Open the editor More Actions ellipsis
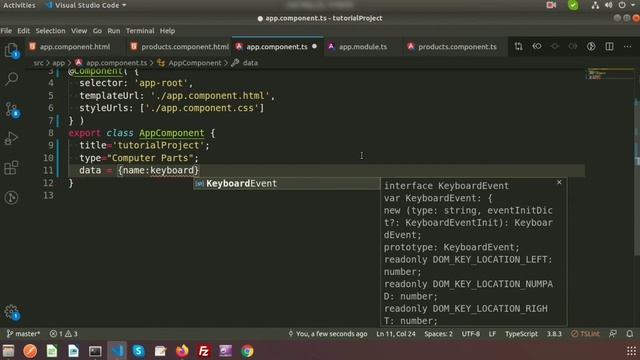 coord(627,47)
